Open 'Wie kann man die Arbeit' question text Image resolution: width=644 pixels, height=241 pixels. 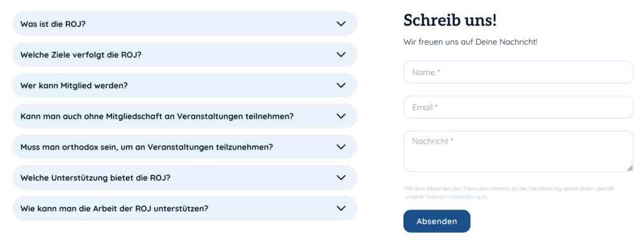pos(114,208)
